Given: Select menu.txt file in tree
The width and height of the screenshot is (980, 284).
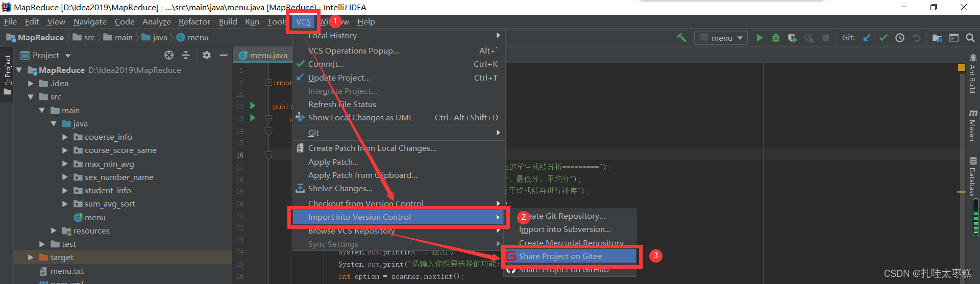Looking at the screenshot, I should point(62,271).
